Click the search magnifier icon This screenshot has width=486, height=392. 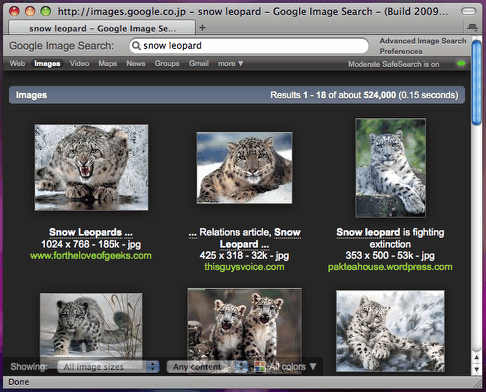point(136,46)
